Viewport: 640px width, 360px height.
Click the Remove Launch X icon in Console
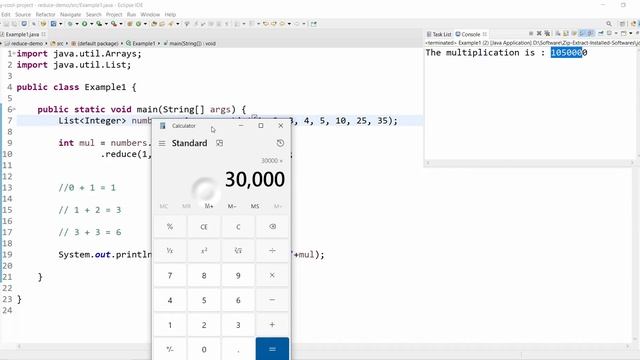pos(539,33)
